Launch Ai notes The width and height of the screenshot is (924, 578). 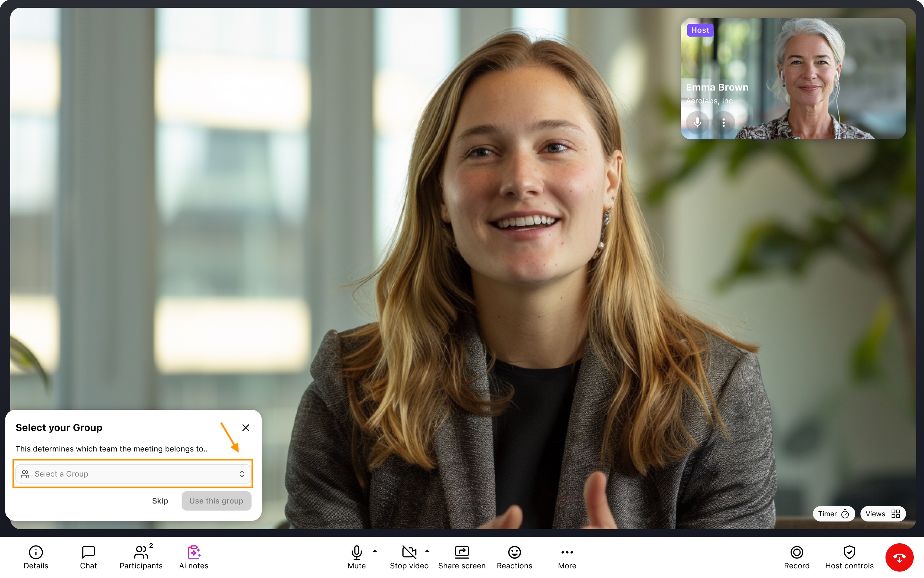pyautogui.click(x=193, y=557)
